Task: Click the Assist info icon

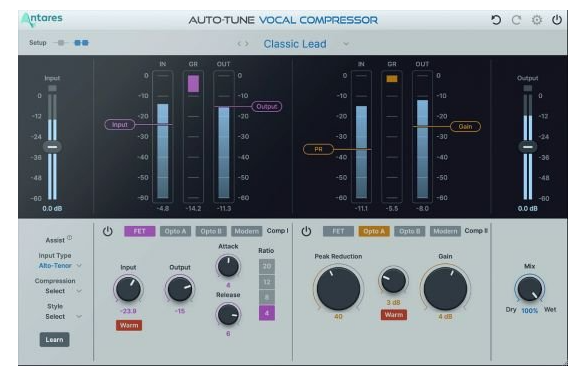Action: [x=70, y=238]
